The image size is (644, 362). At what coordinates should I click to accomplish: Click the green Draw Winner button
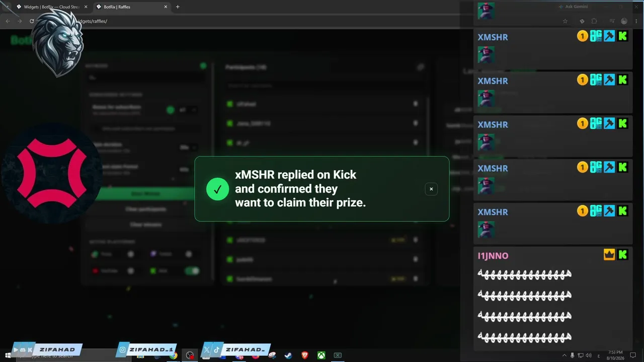point(145,194)
